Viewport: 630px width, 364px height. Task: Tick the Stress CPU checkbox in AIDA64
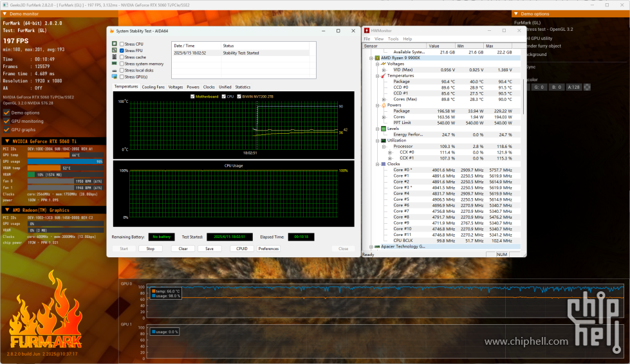point(122,44)
